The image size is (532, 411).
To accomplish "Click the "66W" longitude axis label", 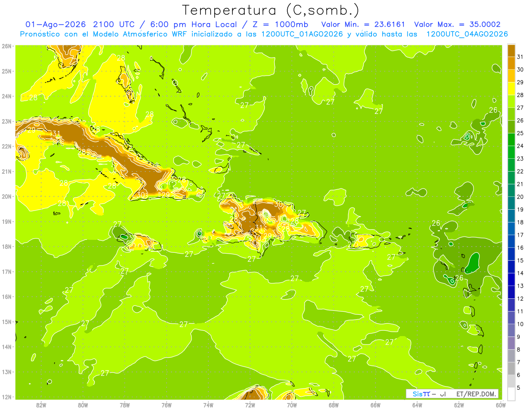I will (x=375, y=405).
